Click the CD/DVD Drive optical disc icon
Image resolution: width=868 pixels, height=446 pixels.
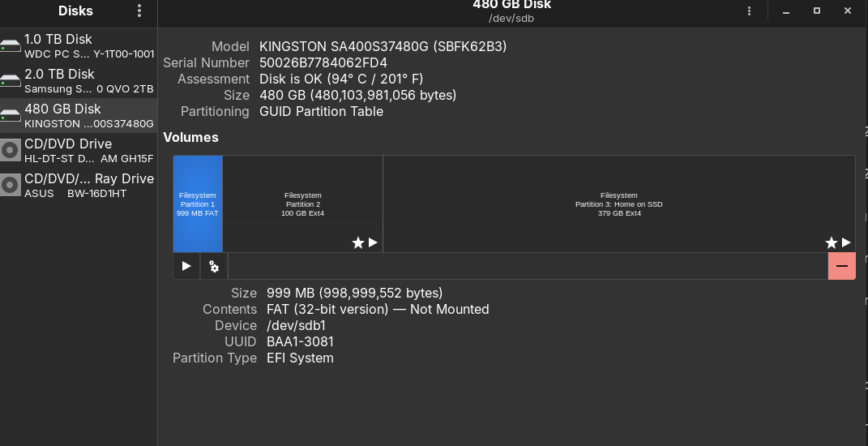(x=11, y=151)
